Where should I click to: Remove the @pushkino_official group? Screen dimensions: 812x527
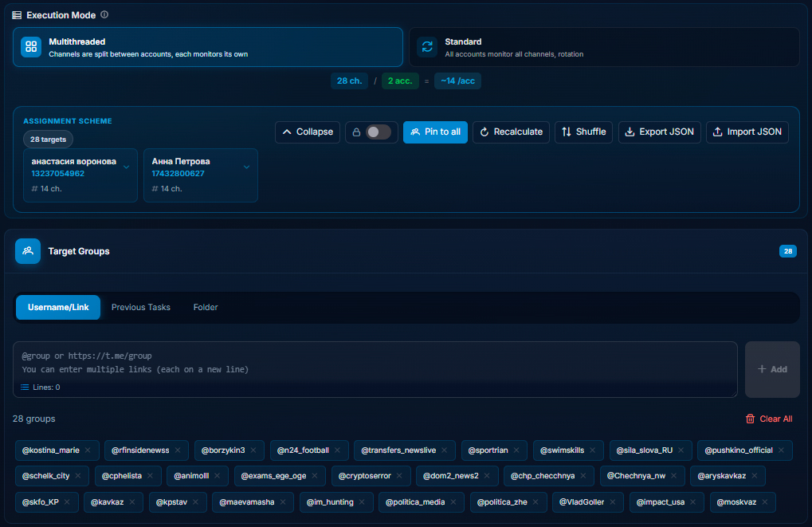(x=781, y=450)
